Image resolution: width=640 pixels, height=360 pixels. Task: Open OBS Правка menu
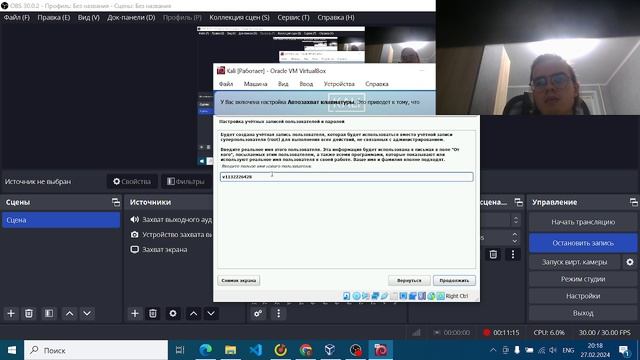click(x=53, y=18)
